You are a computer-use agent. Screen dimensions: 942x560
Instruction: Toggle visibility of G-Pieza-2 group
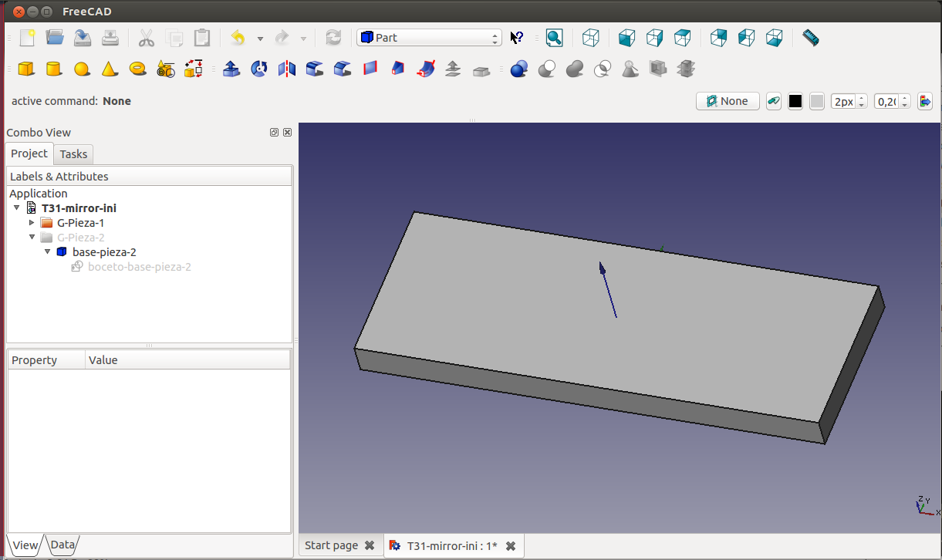click(80, 238)
